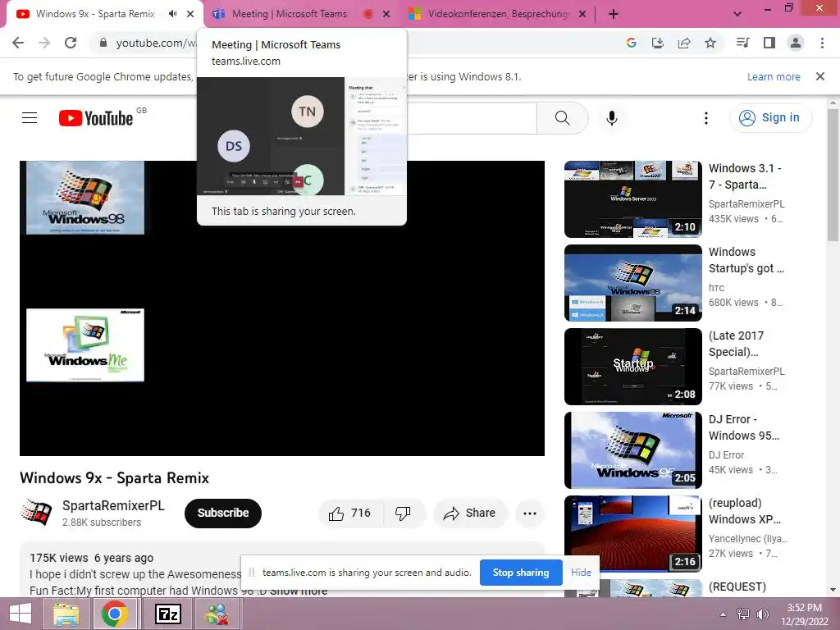Open the YouTube hamburger guide menu
The width and height of the screenshot is (840, 630).
[30, 118]
